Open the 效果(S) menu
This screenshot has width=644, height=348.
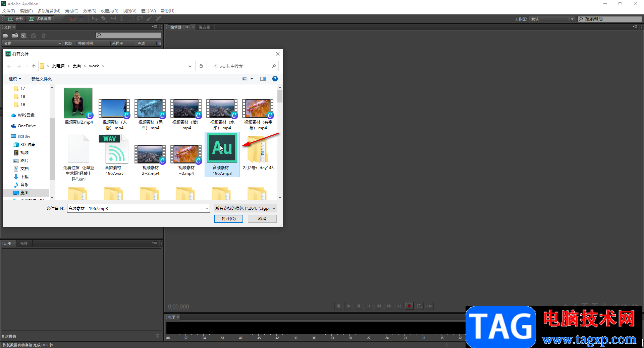[x=90, y=11]
